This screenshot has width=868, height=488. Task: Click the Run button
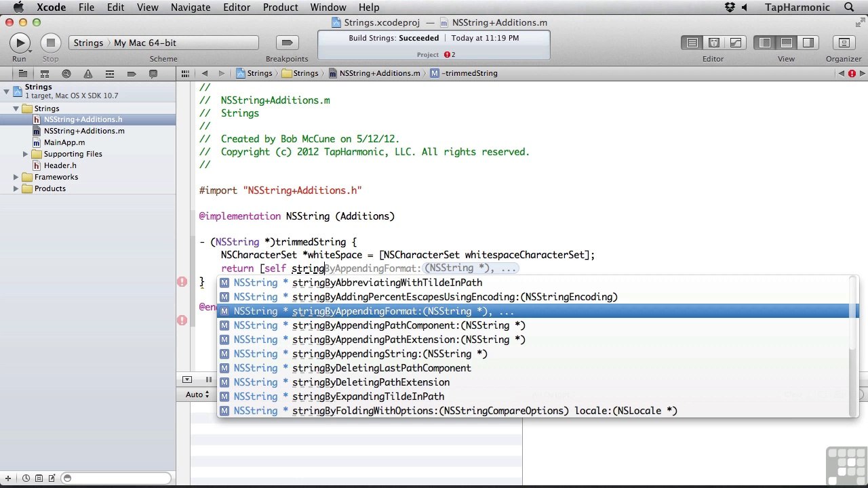pyautogui.click(x=20, y=43)
